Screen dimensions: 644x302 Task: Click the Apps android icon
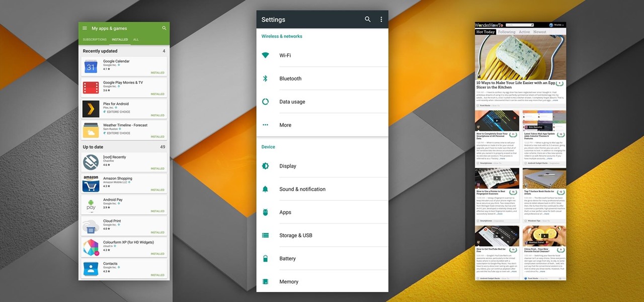pos(265,212)
